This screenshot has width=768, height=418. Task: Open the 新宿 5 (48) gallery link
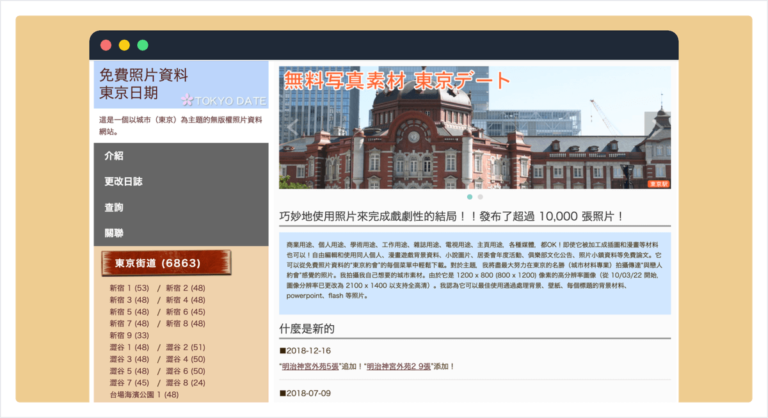pyautogui.click(x=129, y=312)
